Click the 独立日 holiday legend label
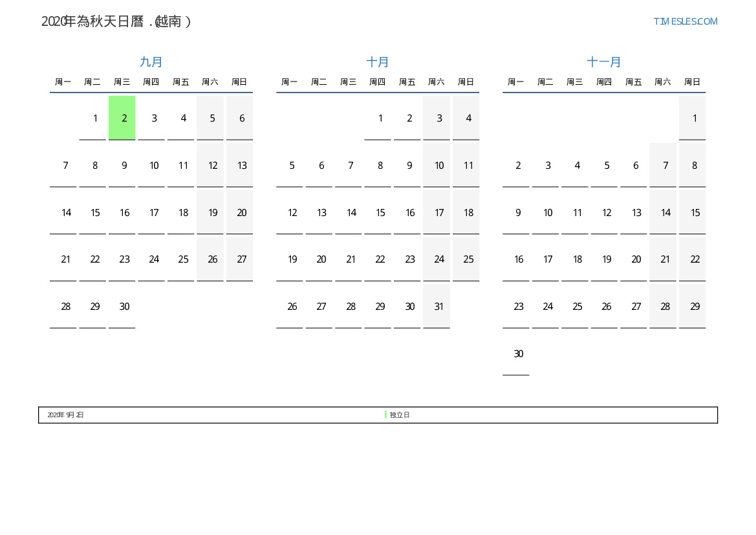Viewport: 756px width, 535px height. (x=400, y=415)
